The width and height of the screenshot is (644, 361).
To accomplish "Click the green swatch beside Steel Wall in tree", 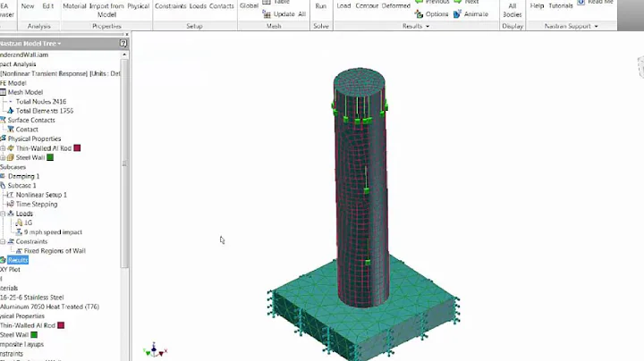I will [50, 157].
